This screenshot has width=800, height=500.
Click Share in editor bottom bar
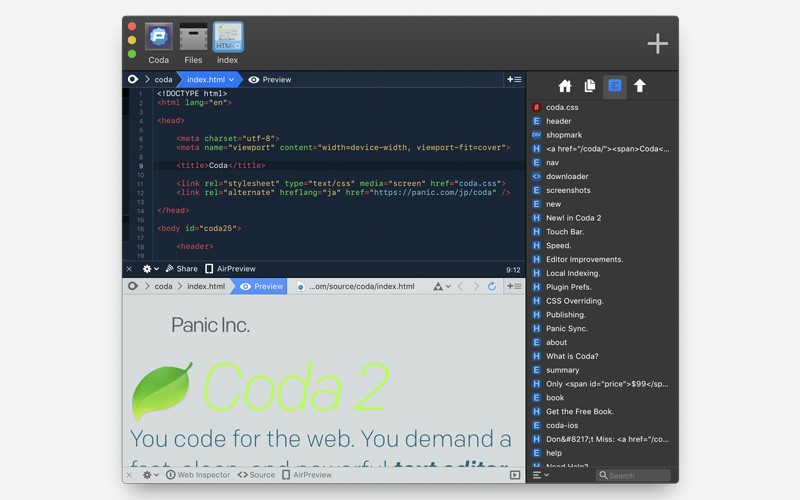coord(182,269)
